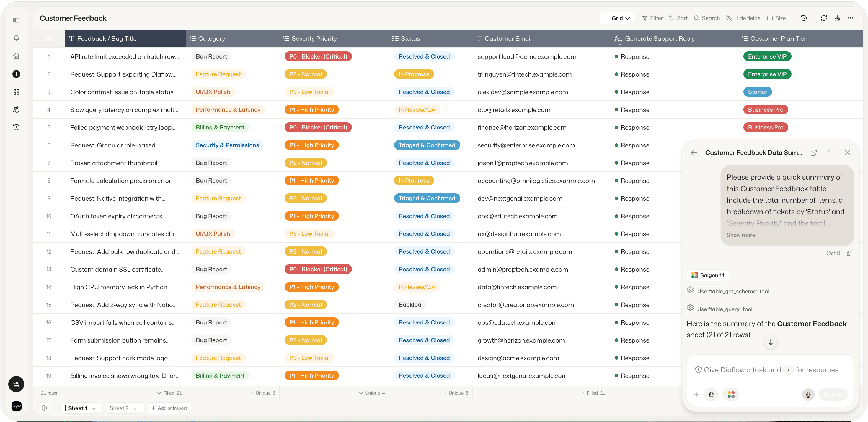Open notifications bell in sidebar

click(16, 38)
